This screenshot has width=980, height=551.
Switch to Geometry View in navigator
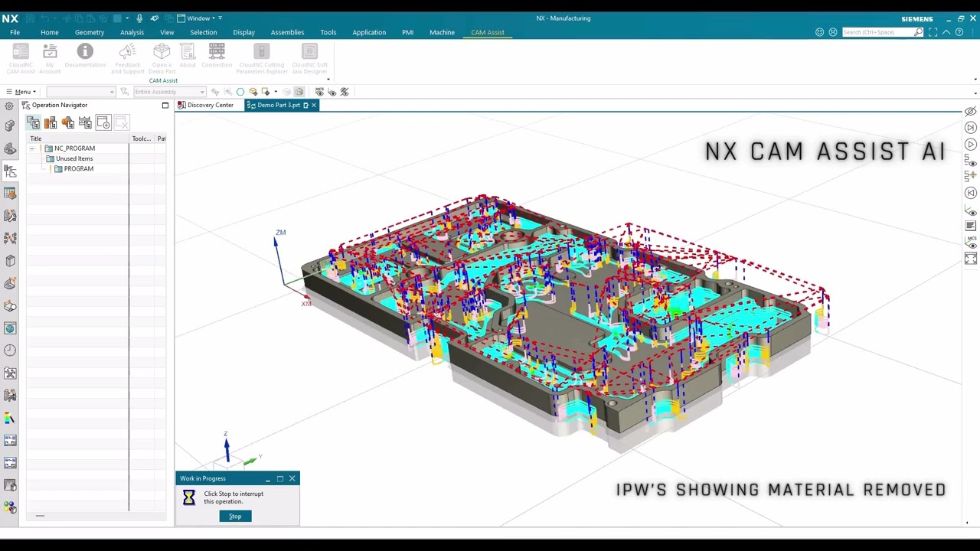pyautogui.click(x=68, y=122)
